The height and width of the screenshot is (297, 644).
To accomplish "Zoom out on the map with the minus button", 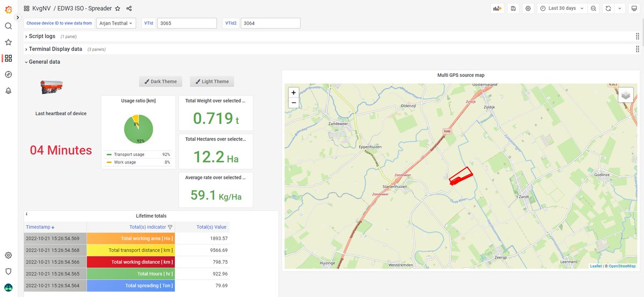I will pos(294,103).
